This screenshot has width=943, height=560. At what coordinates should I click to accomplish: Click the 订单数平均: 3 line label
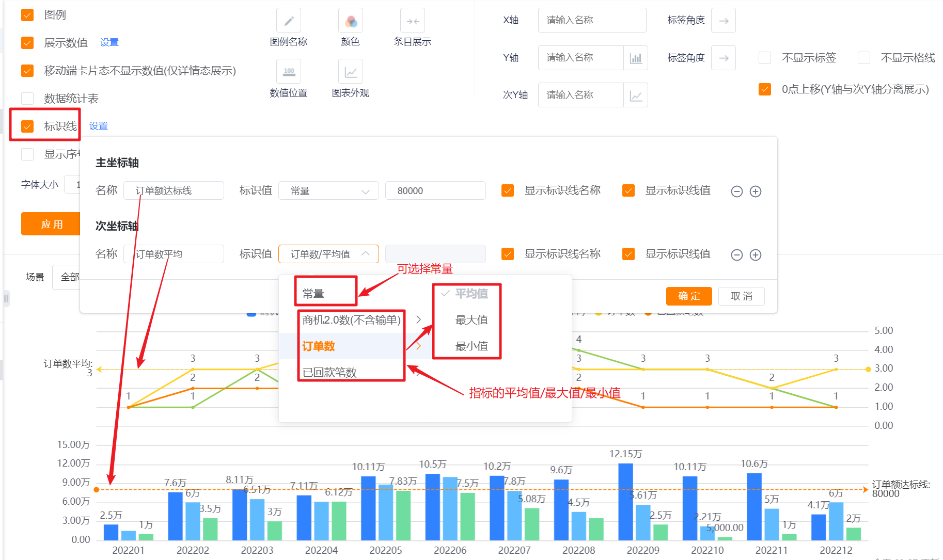(x=68, y=367)
